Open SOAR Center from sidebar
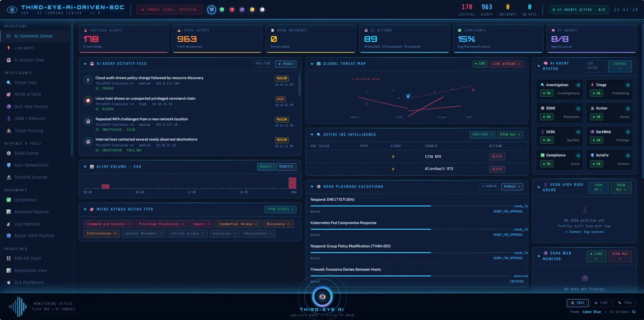The height and width of the screenshot is (320, 644). (x=27, y=153)
